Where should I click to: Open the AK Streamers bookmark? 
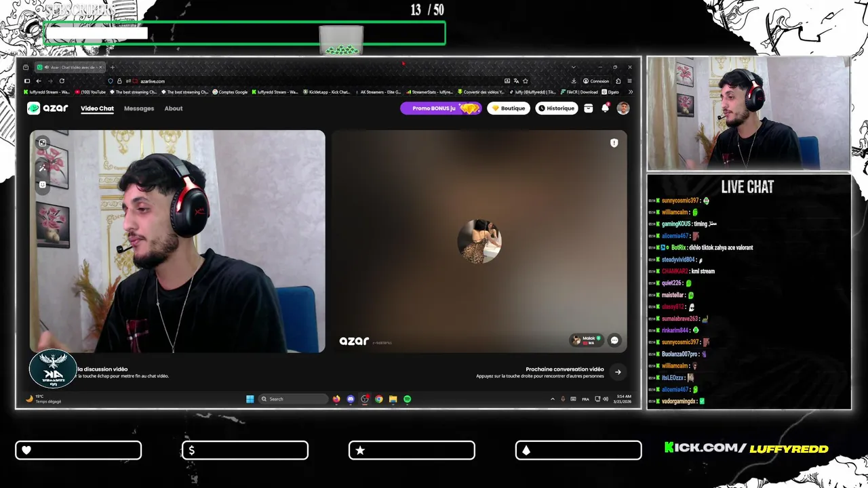[x=378, y=91]
